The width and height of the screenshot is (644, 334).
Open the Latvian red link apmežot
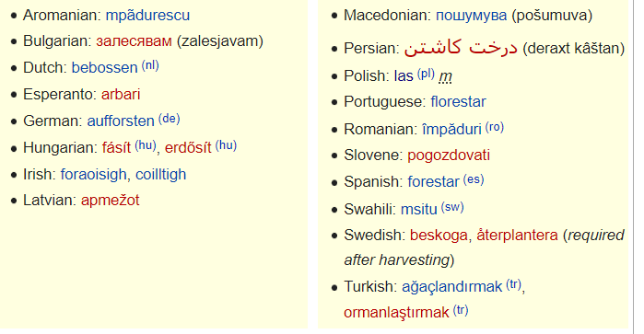pos(110,201)
